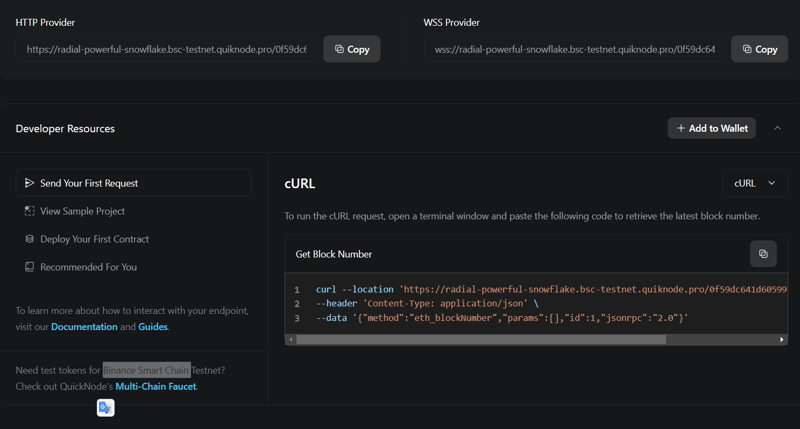800x429 pixels.
Task: Click the WSS Provider URL field
Action: coord(574,49)
